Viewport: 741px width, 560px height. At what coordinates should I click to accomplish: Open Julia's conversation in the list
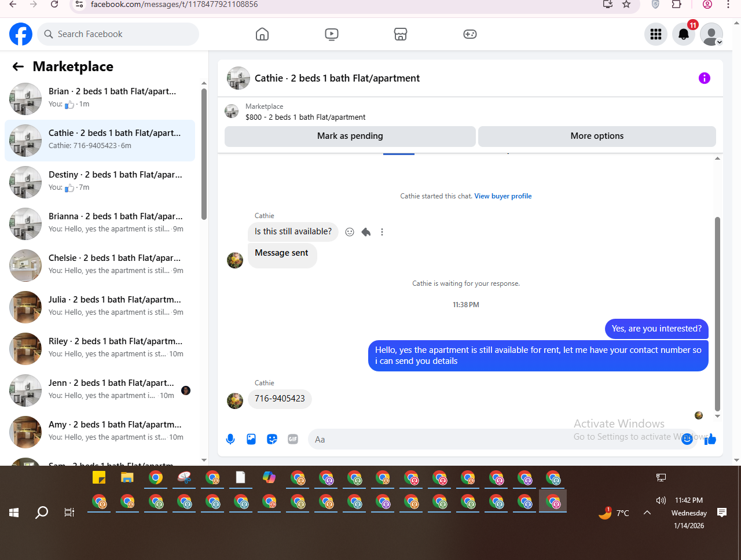(x=100, y=307)
